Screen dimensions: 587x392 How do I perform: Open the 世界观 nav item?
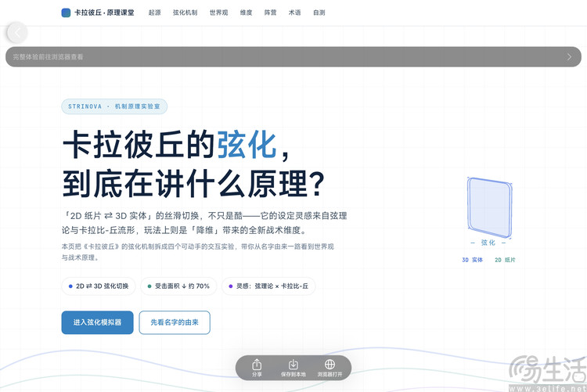(218, 13)
